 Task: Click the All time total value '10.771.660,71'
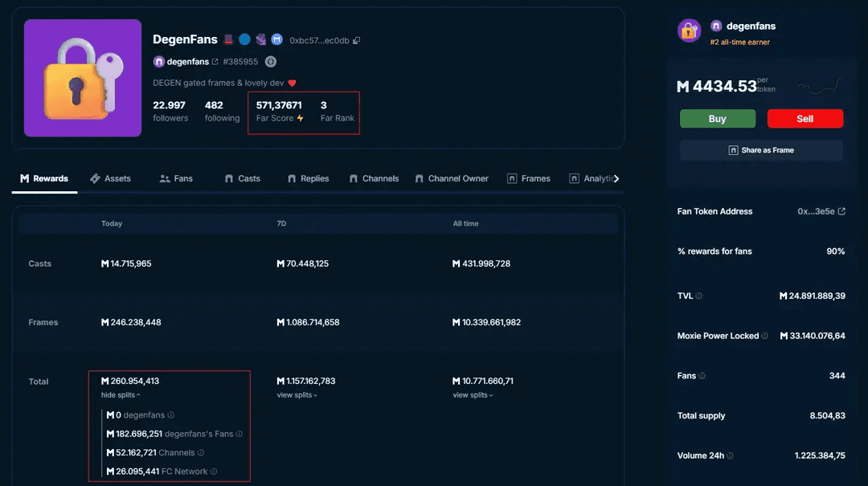[487, 381]
